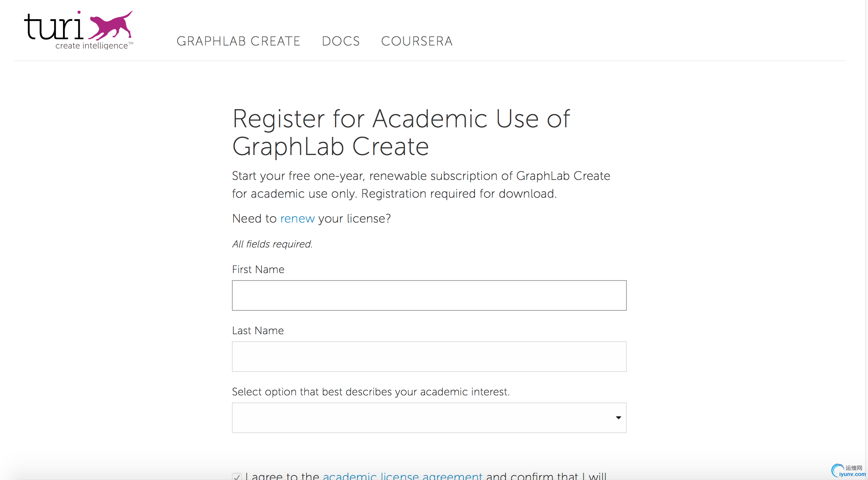
Task: Click the dropdown arrow for academic interest
Action: pos(618,418)
